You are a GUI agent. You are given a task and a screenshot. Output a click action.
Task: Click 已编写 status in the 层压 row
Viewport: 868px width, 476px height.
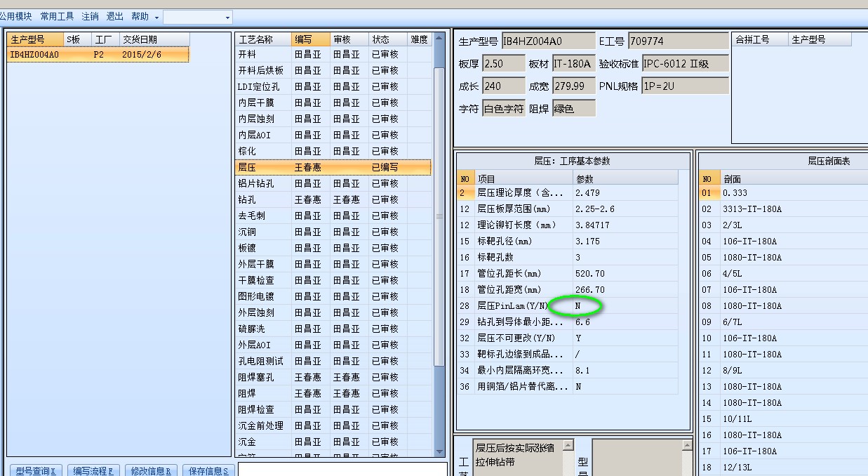[385, 167]
